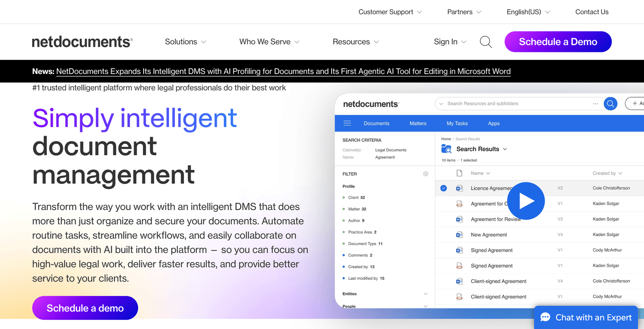The height and width of the screenshot is (329, 644).
Task: Click the netdocuments logo
Action: click(82, 42)
